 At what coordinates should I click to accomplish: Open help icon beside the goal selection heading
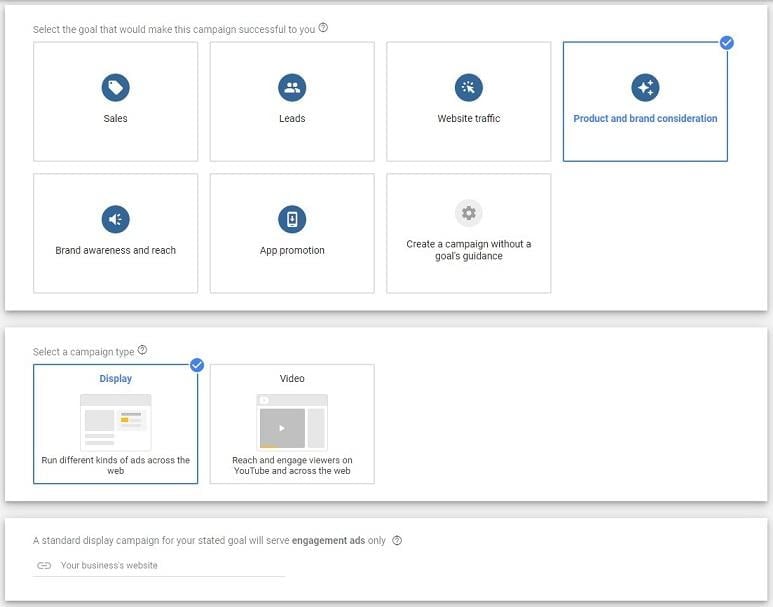pos(323,28)
